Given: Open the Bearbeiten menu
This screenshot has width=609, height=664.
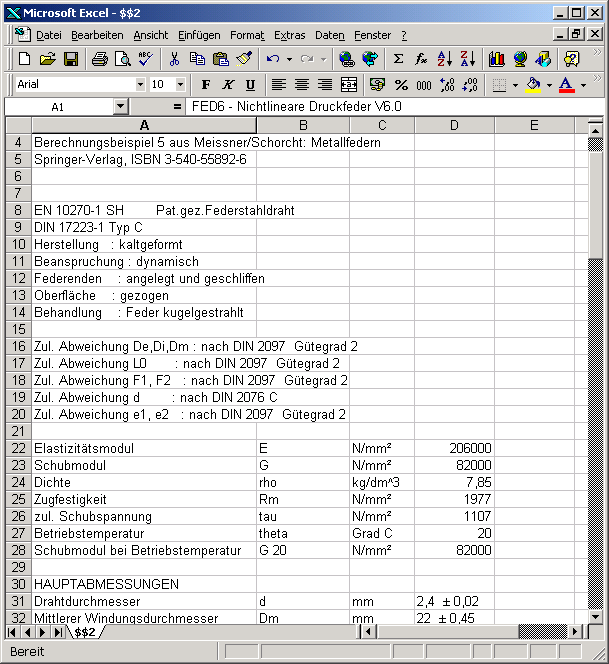Looking at the screenshot, I should 97,35.
